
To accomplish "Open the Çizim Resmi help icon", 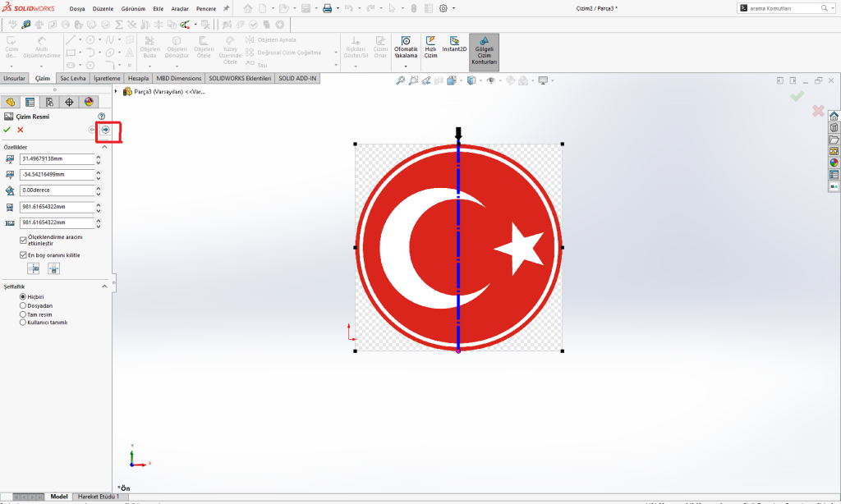I will click(102, 117).
